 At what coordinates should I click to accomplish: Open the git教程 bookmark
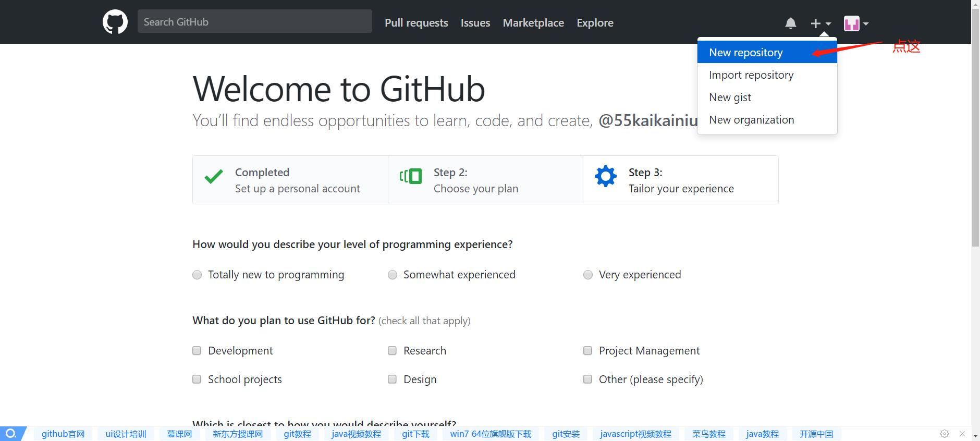(297, 434)
